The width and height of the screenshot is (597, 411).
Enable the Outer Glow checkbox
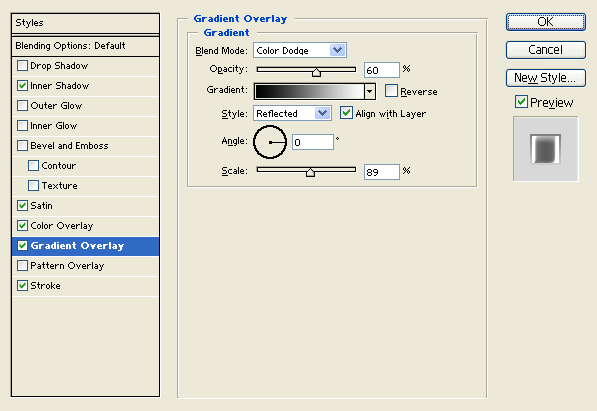pyautogui.click(x=22, y=106)
